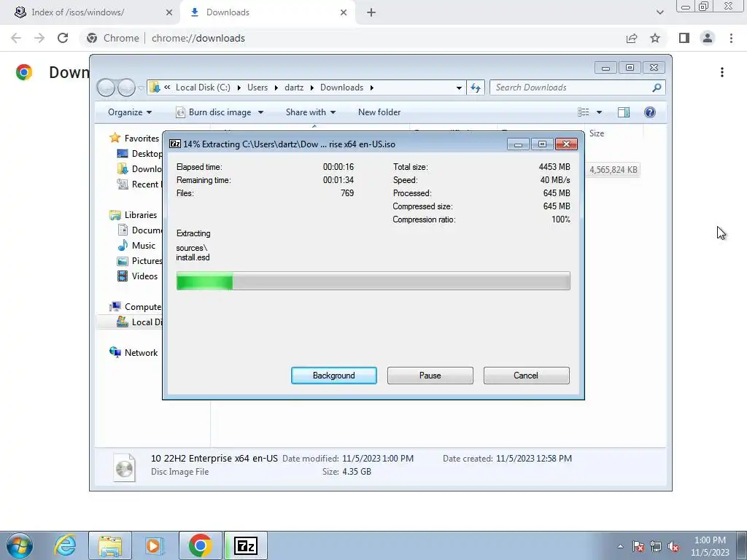This screenshot has height=560, width=747.
Task: Click the 4,565,824 KB size cell
Action: coord(614,170)
